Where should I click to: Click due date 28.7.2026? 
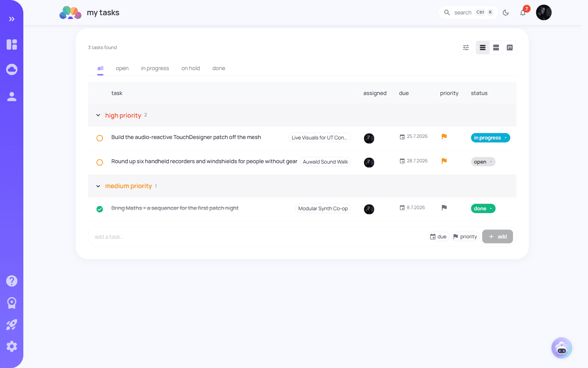click(x=413, y=161)
